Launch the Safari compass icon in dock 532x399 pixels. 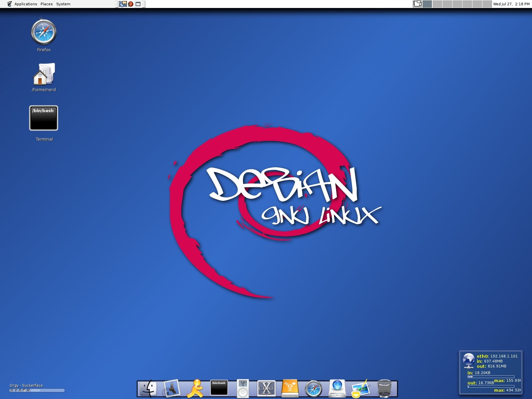click(x=314, y=388)
